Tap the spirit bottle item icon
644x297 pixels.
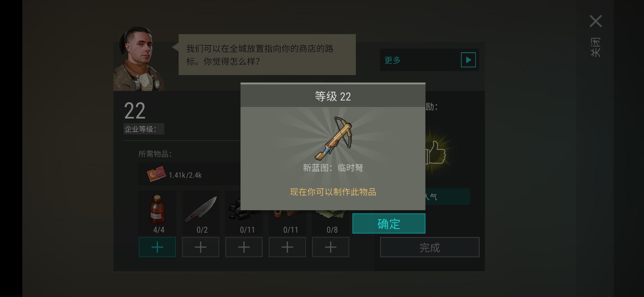pos(157,209)
